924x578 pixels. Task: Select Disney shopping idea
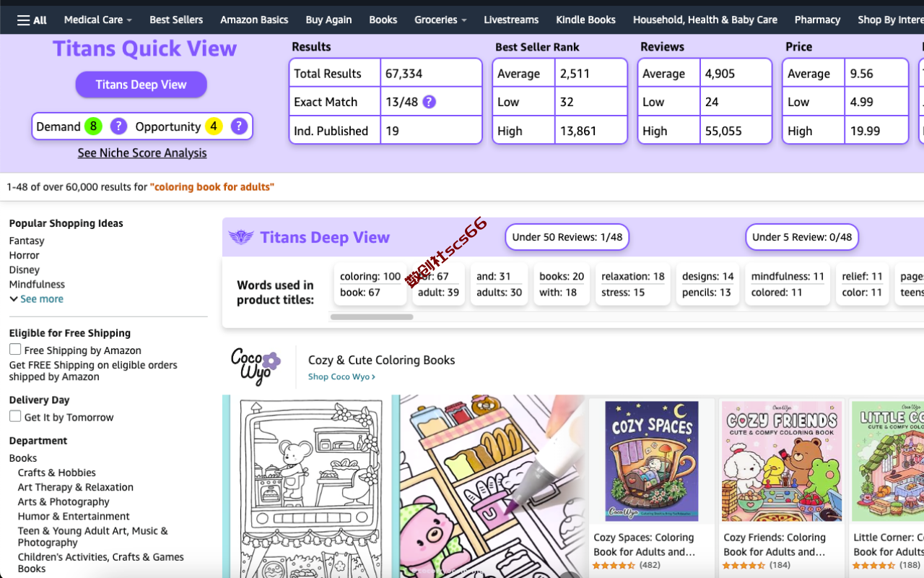click(x=25, y=269)
